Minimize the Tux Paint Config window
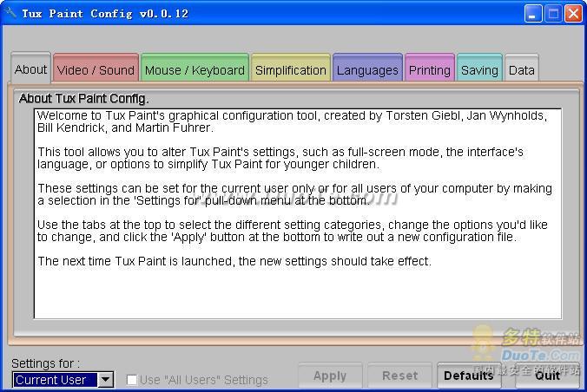This screenshot has height=392, width=587. (533, 14)
